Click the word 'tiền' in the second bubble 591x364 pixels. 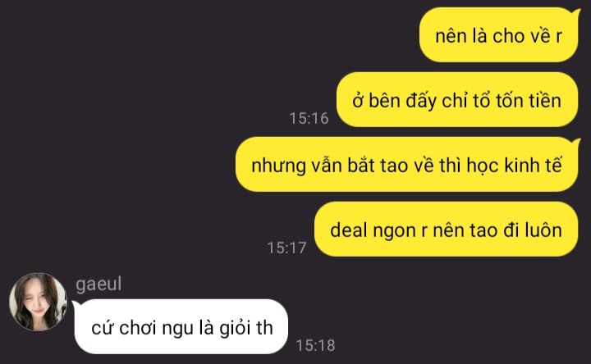coord(545,100)
